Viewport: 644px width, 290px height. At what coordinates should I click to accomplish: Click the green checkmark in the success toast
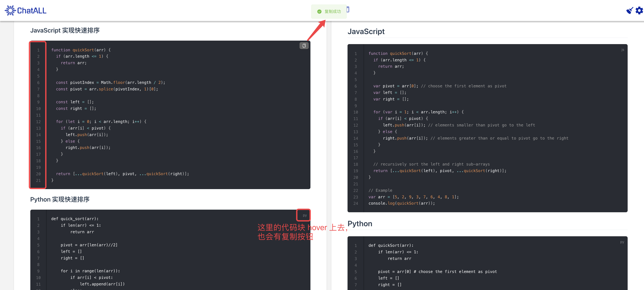pos(319,12)
